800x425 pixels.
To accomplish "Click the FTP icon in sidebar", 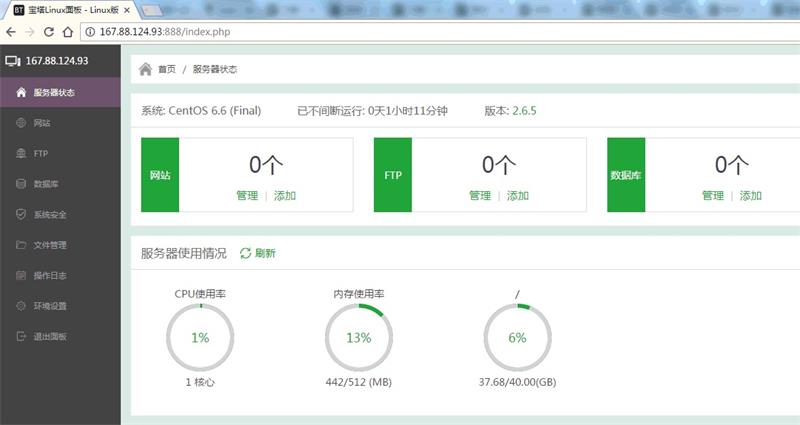I will pyautogui.click(x=21, y=153).
